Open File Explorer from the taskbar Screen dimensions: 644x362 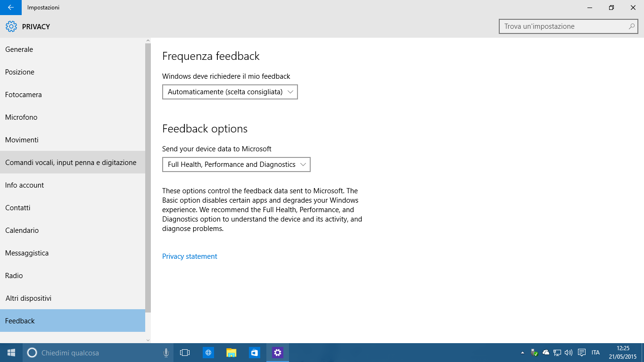click(x=231, y=353)
